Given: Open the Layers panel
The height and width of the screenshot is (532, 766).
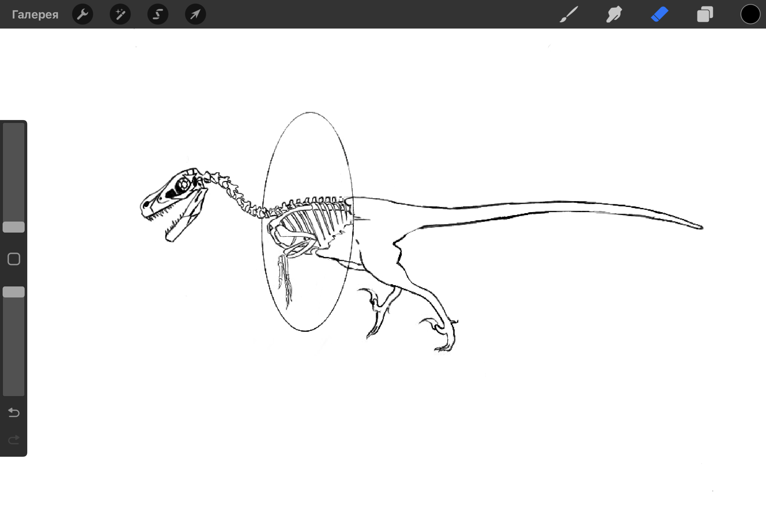Looking at the screenshot, I should point(705,14).
